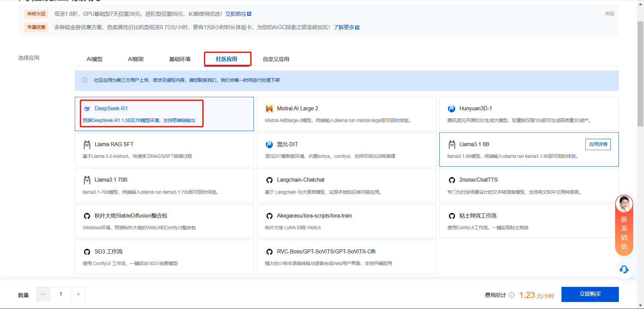The image size is (644, 309).
Task: Click the Mistral AI Large 2 logo icon
Action: coord(269,109)
